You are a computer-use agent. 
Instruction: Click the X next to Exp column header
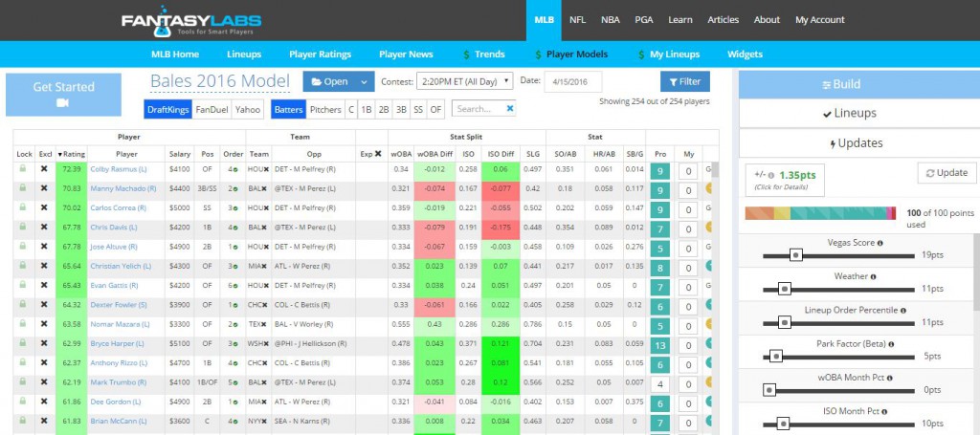tap(378, 154)
